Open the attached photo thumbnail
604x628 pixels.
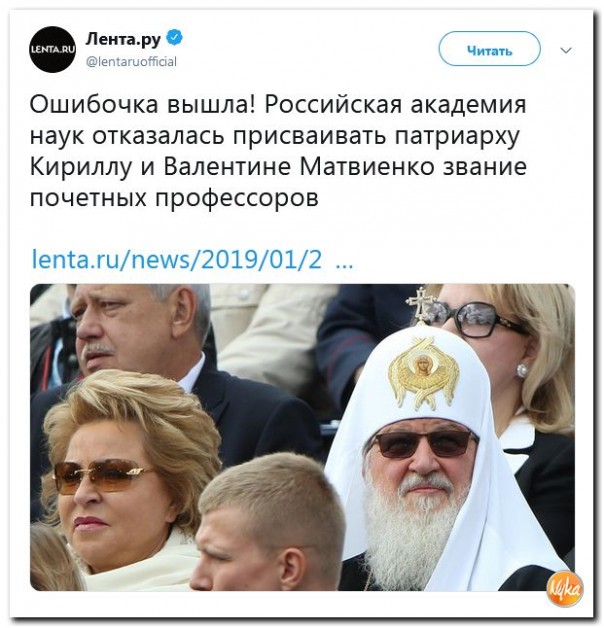click(302, 437)
